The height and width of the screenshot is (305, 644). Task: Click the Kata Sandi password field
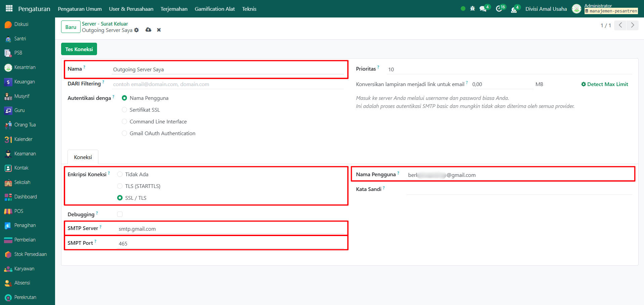pyautogui.click(x=518, y=190)
